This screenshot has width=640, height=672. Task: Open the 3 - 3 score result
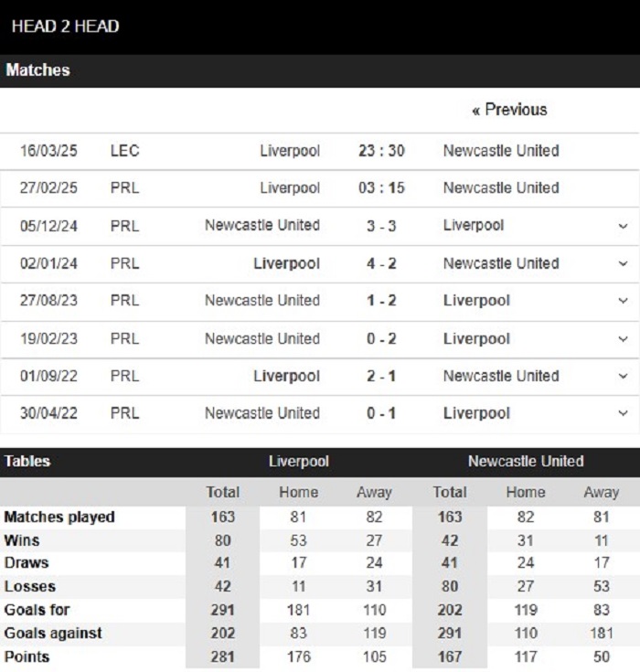(x=381, y=226)
